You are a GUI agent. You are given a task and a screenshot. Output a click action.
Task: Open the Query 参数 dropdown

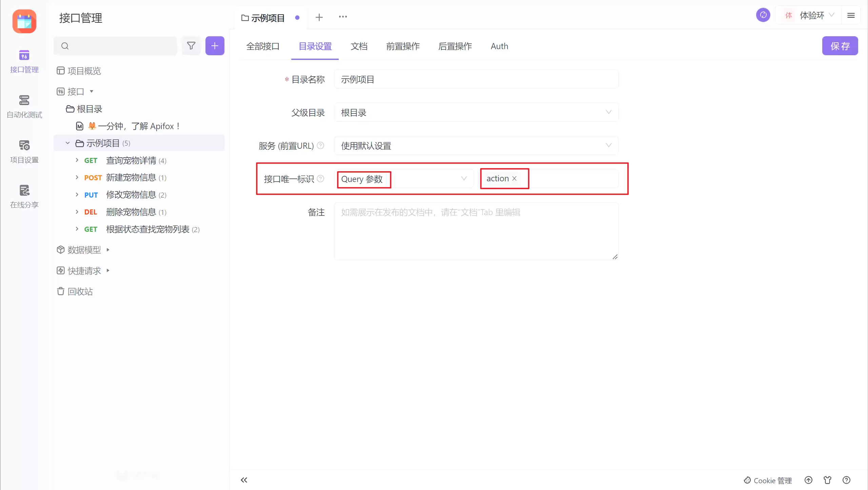pyautogui.click(x=403, y=179)
